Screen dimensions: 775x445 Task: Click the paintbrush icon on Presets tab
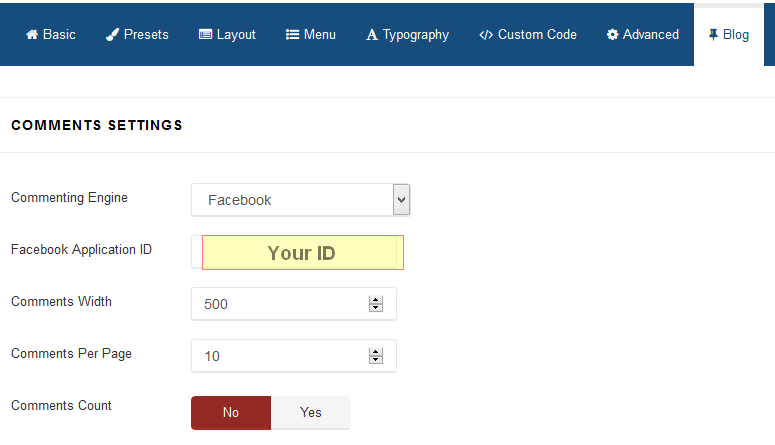pos(112,35)
